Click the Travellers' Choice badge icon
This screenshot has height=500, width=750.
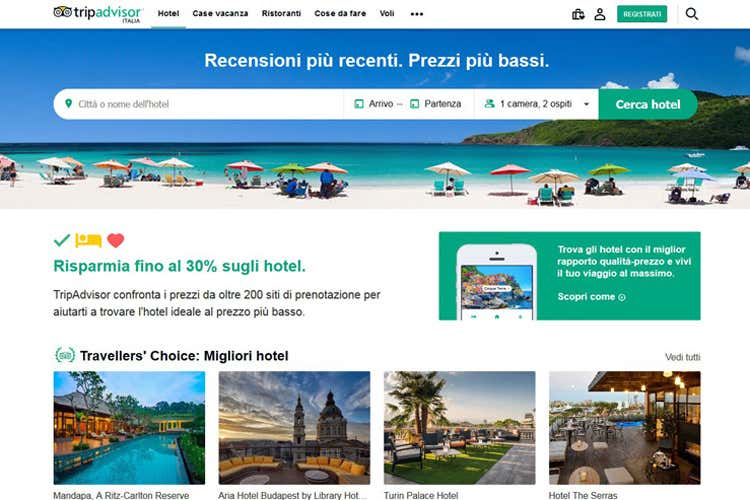point(65,356)
